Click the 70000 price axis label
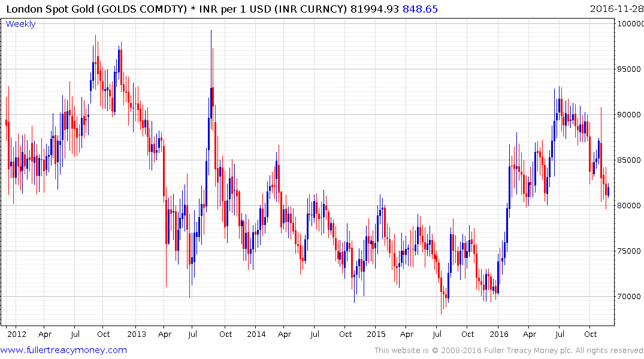This screenshot has width=644, height=359. click(x=629, y=297)
